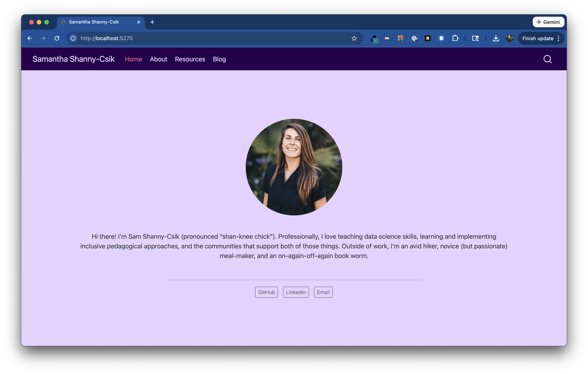This screenshot has width=588, height=374.
Task: Click the circular profile photo
Action: pos(294,167)
